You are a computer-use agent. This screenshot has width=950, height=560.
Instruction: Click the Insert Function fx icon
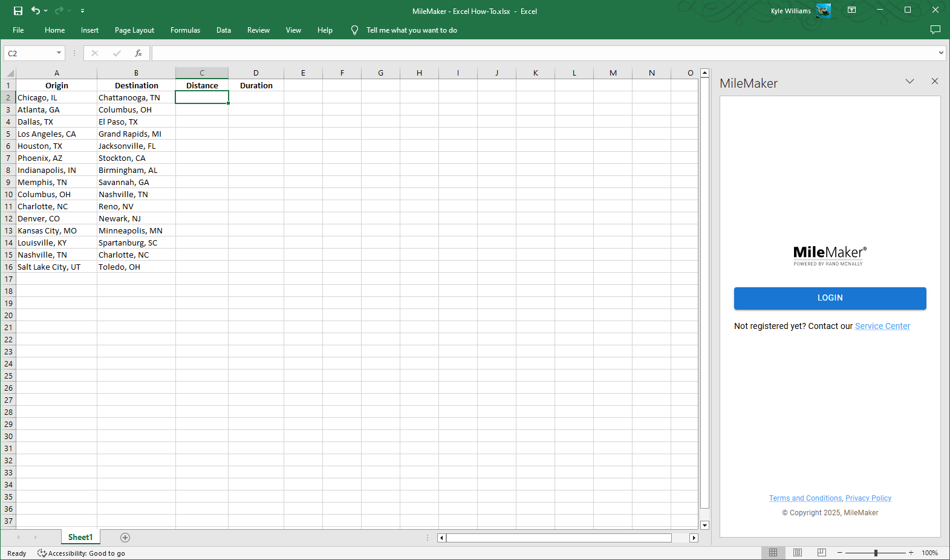[x=138, y=53]
